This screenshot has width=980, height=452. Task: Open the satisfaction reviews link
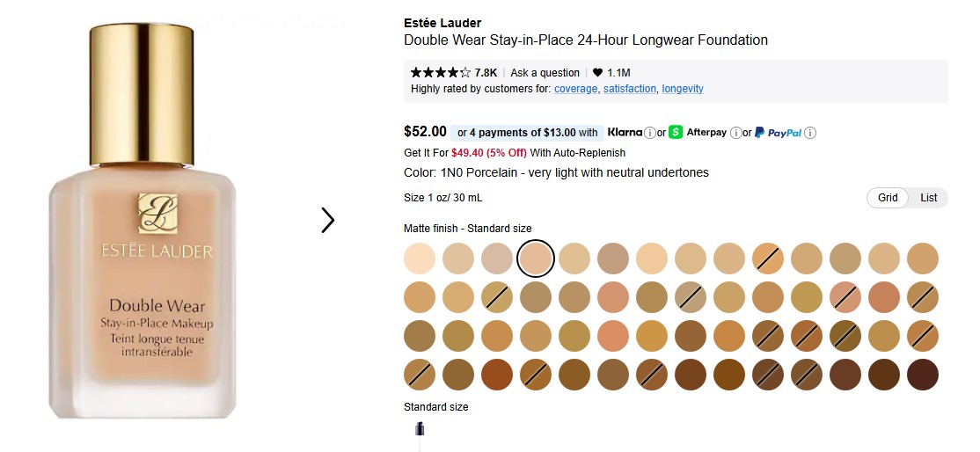pos(630,89)
